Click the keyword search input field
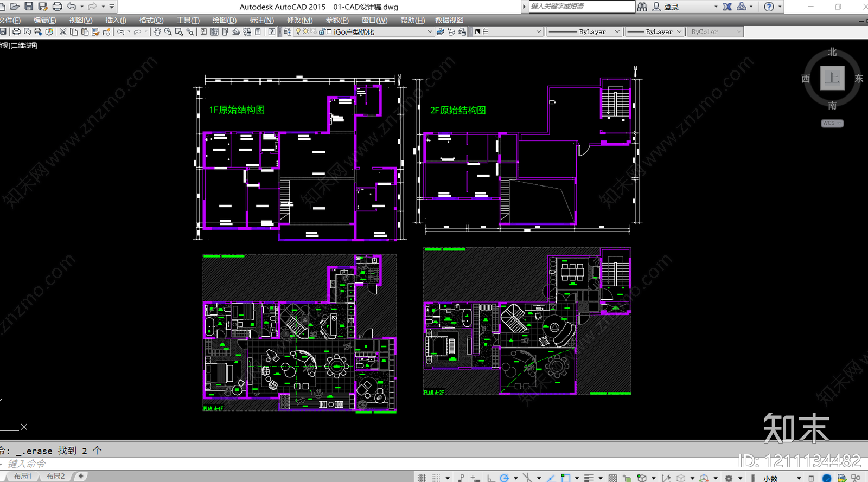Screen dimensions: 868x482 pyautogui.click(x=582, y=7)
